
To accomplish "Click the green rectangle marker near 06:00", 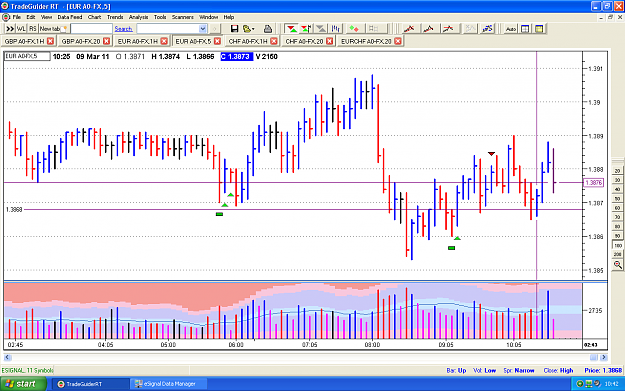I will tap(219, 214).
